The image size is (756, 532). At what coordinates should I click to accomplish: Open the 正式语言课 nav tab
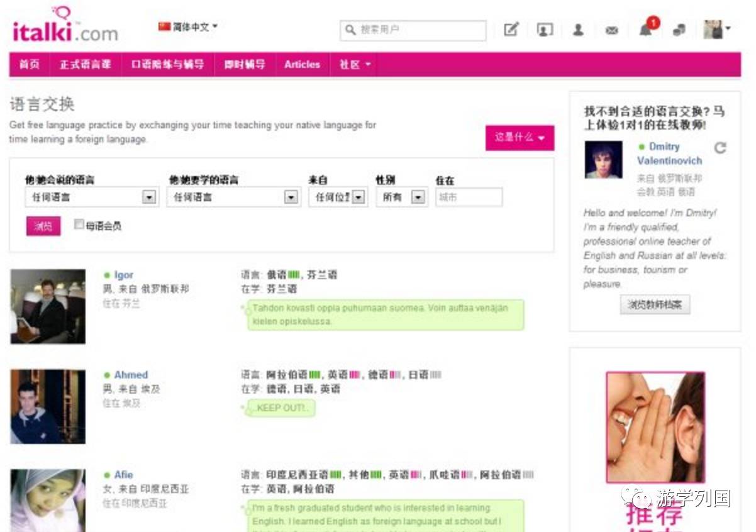85,65
